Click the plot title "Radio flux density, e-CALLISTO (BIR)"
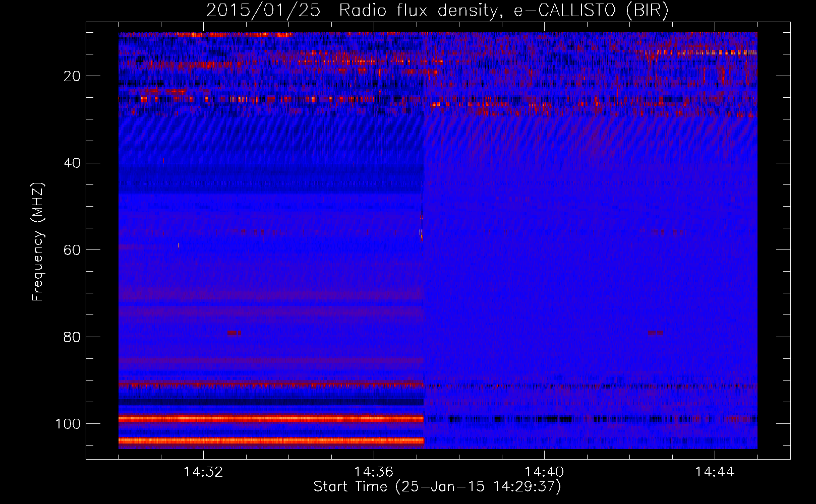Viewport: 816px width, 504px height. point(504,11)
